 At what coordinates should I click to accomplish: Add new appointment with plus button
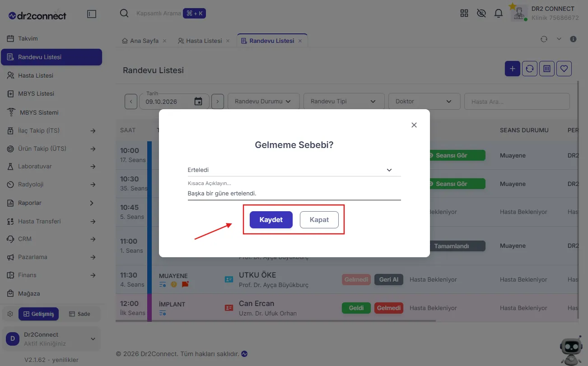[x=513, y=69]
